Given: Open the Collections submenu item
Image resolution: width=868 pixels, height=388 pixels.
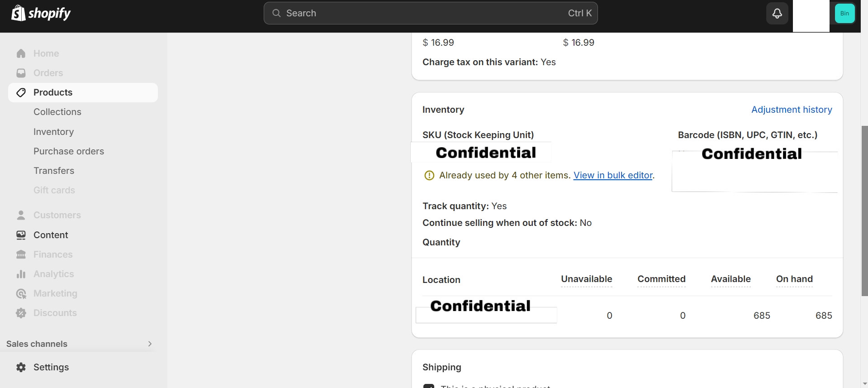Looking at the screenshot, I should pyautogui.click(x=57, y=112).
